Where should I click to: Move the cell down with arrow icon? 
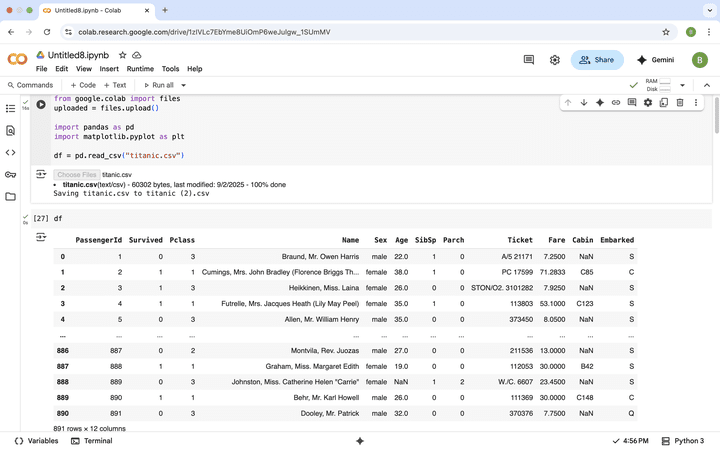(x=584, y=103)
